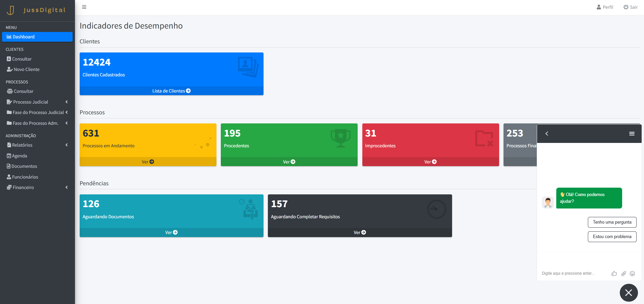Open the chat widget hamburger menu
This screenshot has width=644, height=304.
632,134
